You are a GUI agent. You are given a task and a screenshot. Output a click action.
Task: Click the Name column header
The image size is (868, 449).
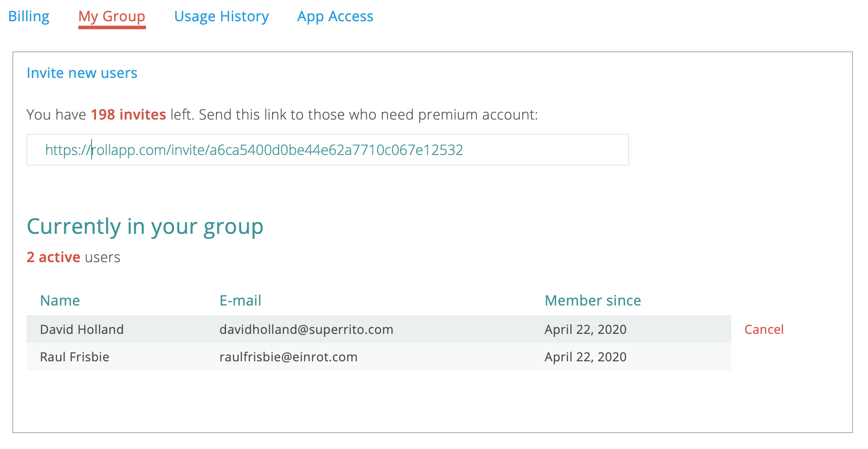click(60, 301)
